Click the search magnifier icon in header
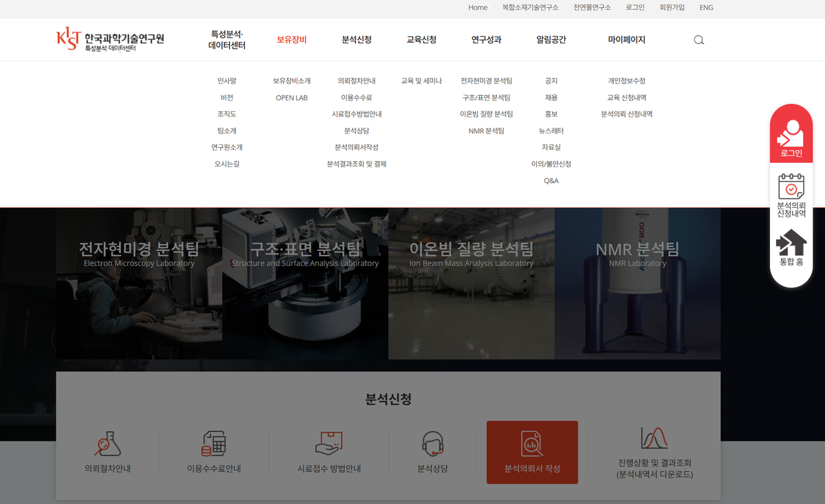The image size is (825, 504). point(698,40)
